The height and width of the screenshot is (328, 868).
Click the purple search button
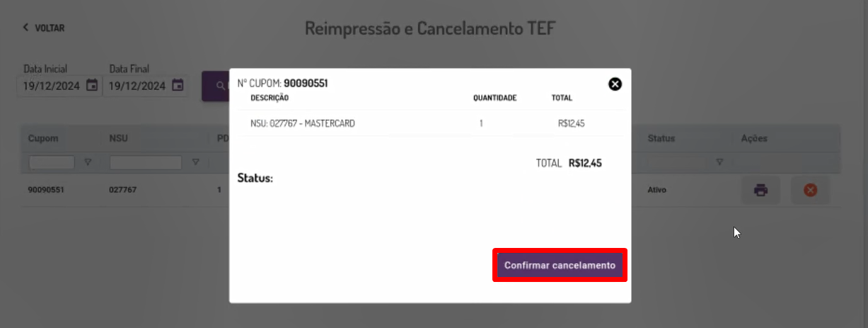pos(216,86)
